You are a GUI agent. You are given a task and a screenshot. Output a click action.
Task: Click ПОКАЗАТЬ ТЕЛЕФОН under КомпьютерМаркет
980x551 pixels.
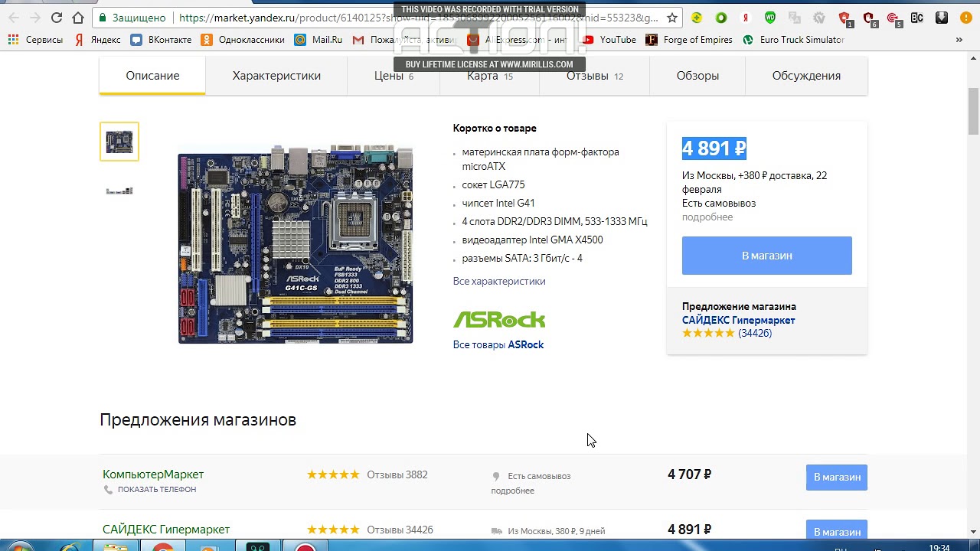pos(156,489)
